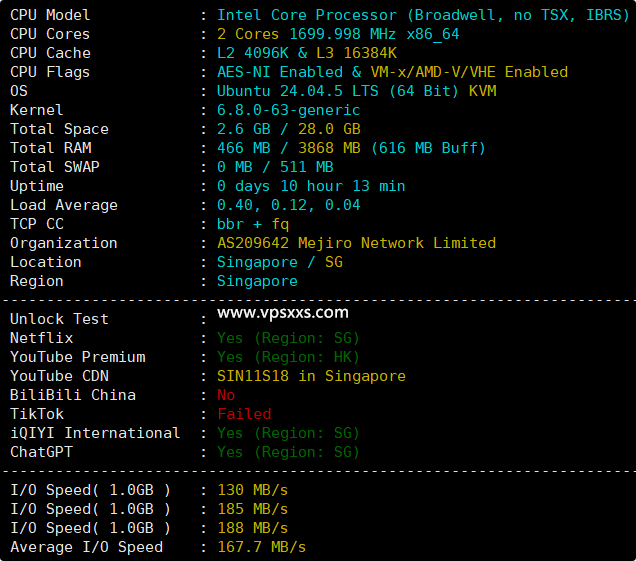Select the "TCP CC" label
636x561 pixels.
point(37,224)
